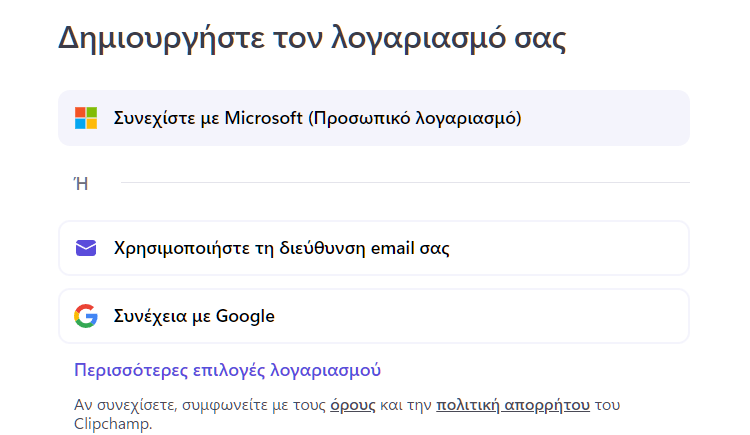Click the Ή separator label
Screen dimensions: 750x435
[x=82, y=183]
